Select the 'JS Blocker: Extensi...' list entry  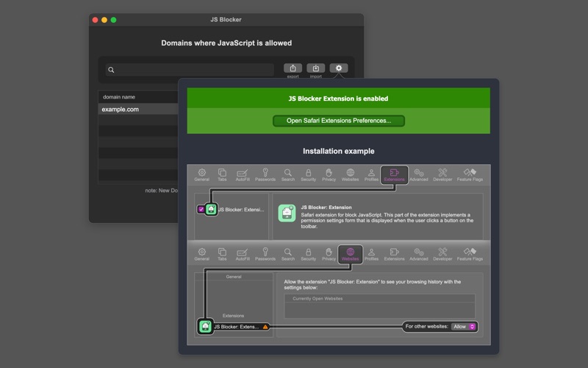click(241, 210)
